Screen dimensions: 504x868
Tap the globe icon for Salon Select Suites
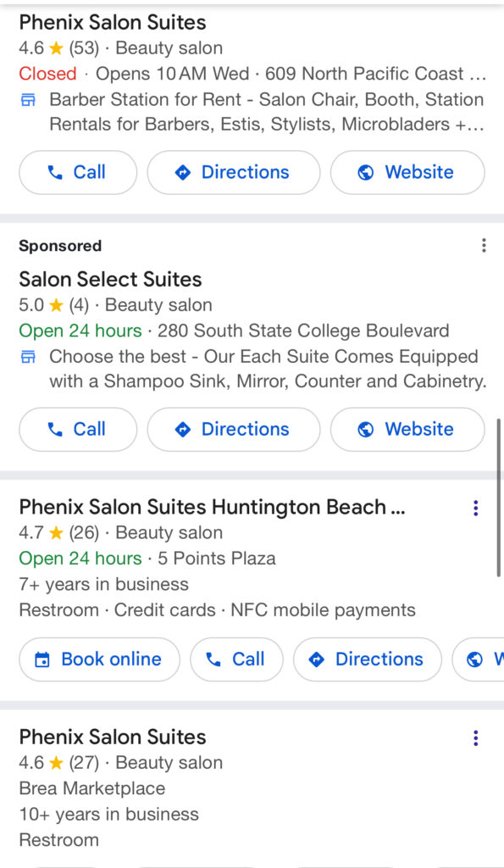tap(366, 430)
